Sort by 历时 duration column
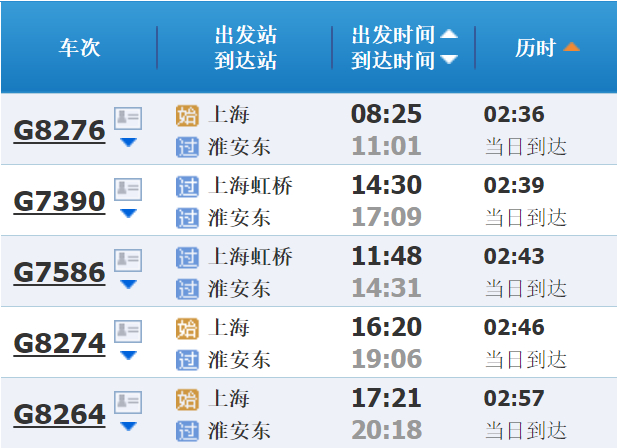The image size is (617, 448). coord(547,48)
